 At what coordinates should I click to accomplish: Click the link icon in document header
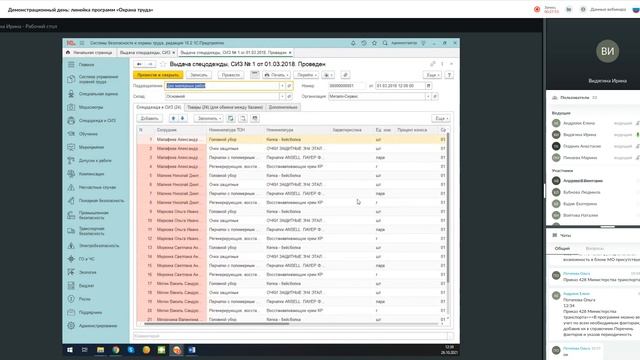[433, 64]
